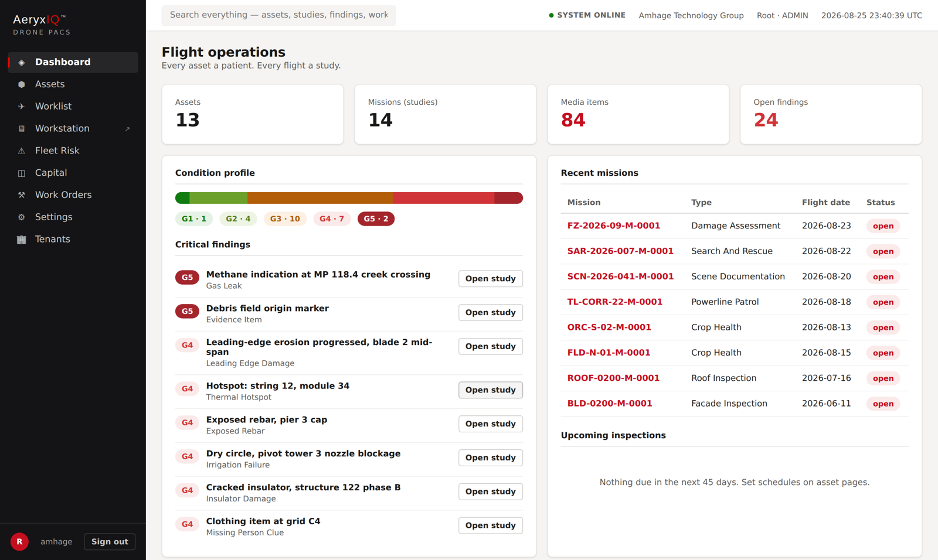Sign out of the amhage account
Viewport: 938px width, 560px height.
[x=110, y=542]
